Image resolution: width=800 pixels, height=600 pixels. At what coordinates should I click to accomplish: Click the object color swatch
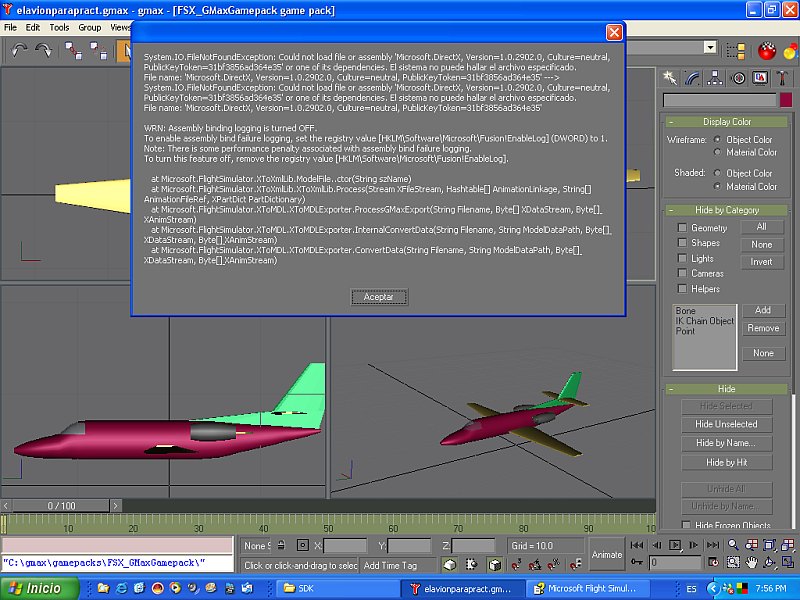click(784, 100)
